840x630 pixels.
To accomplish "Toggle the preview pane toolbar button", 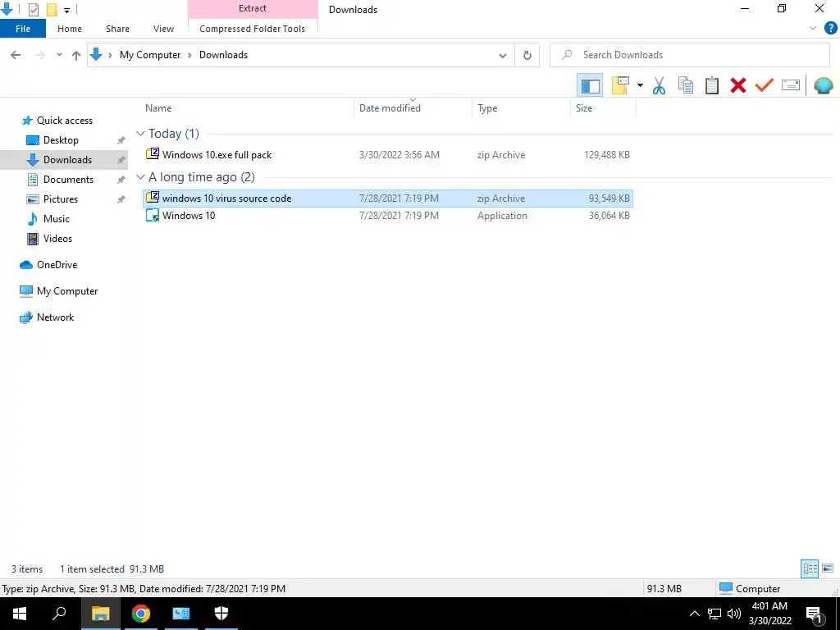I will 590,85.
